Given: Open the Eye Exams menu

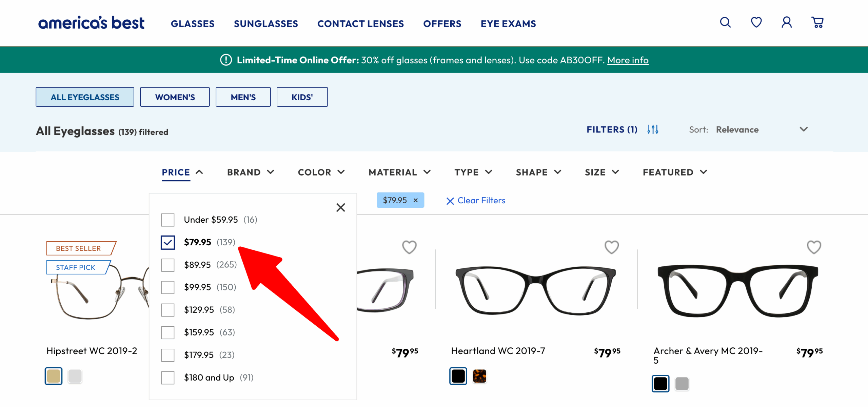Looking at the screenshot, I should click(508, 23).
